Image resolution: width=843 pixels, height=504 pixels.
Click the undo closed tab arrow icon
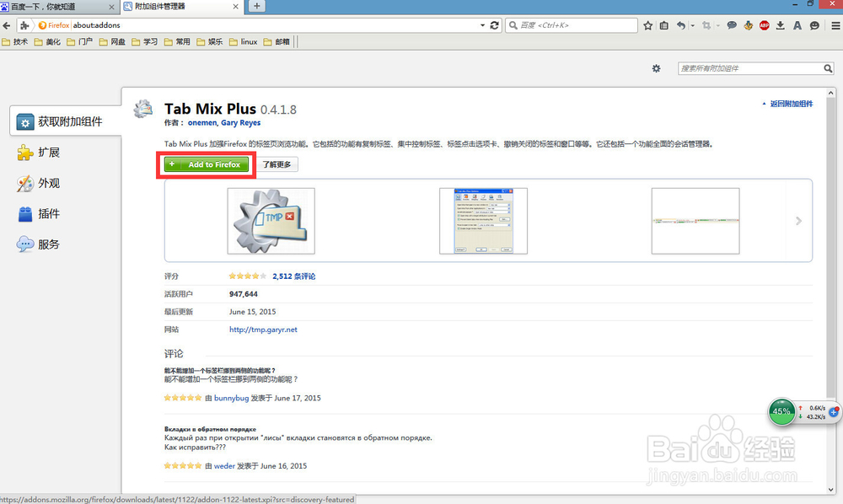tap(680, 25)
